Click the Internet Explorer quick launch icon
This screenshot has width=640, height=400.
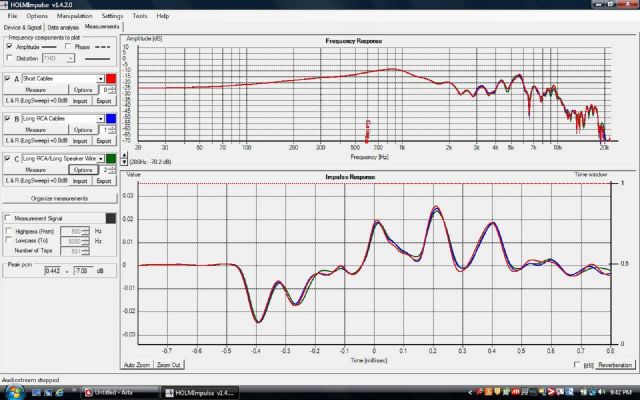60,392
